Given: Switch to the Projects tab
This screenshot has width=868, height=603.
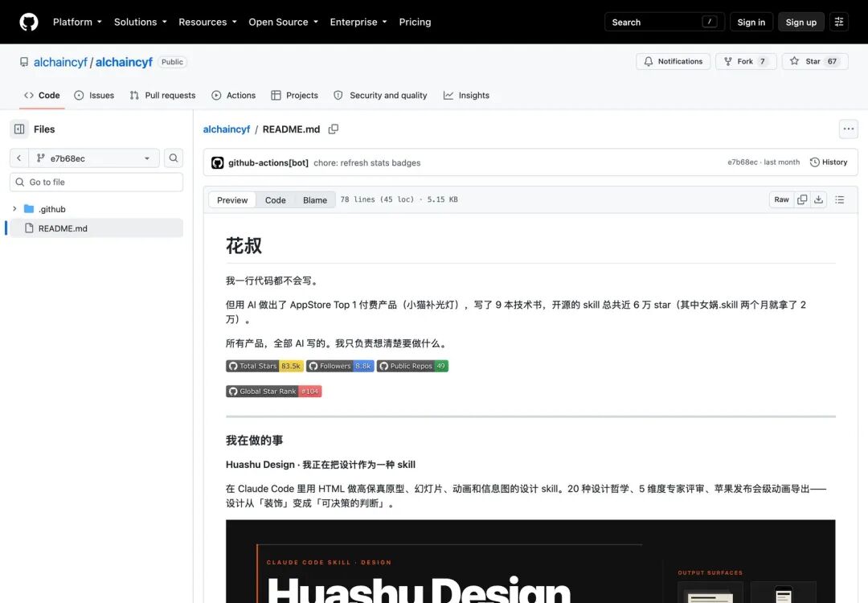Looking at the screenshot, I should point(294,95).
